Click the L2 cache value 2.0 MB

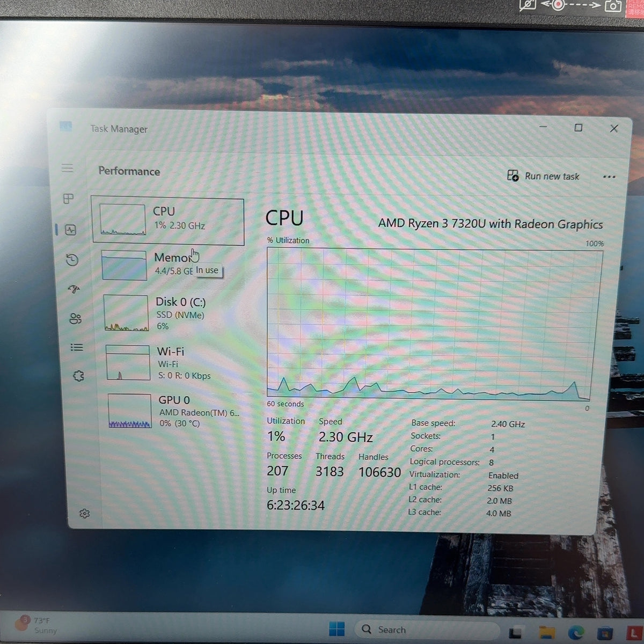[499, 501]
